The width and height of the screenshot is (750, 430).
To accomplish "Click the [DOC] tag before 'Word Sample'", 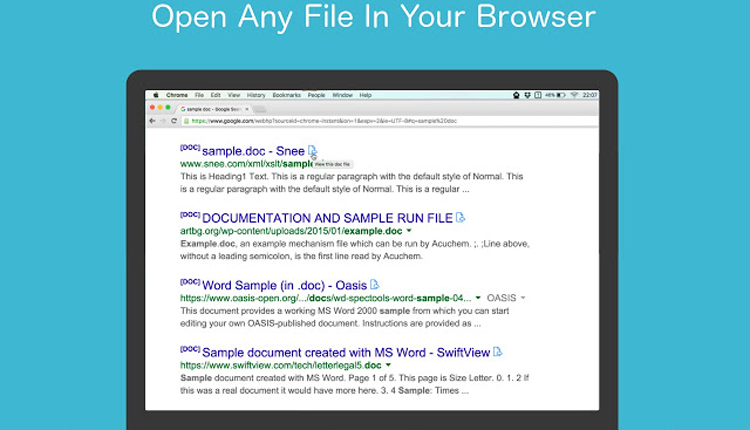I will coord(190,282).
